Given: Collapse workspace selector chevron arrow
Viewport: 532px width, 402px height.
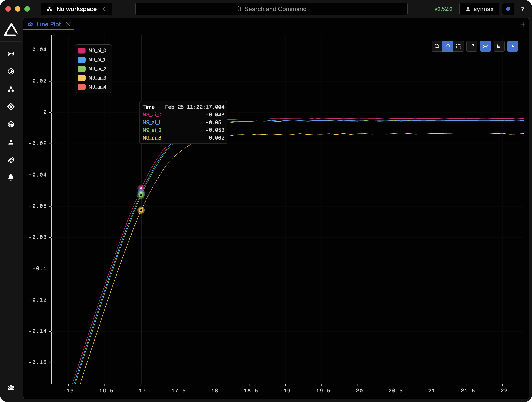Looking at the screenshot, I should (x=104, y=9).
